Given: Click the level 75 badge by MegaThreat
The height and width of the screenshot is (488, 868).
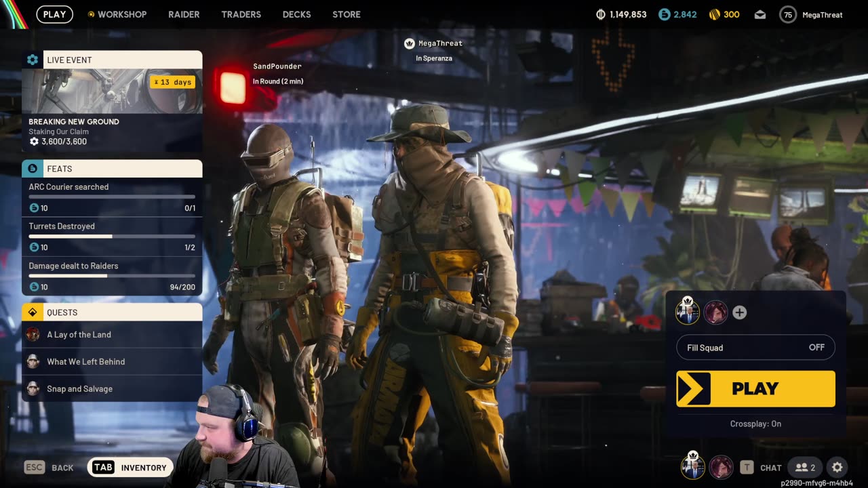Looking at the screenshot, I should 787,14.
